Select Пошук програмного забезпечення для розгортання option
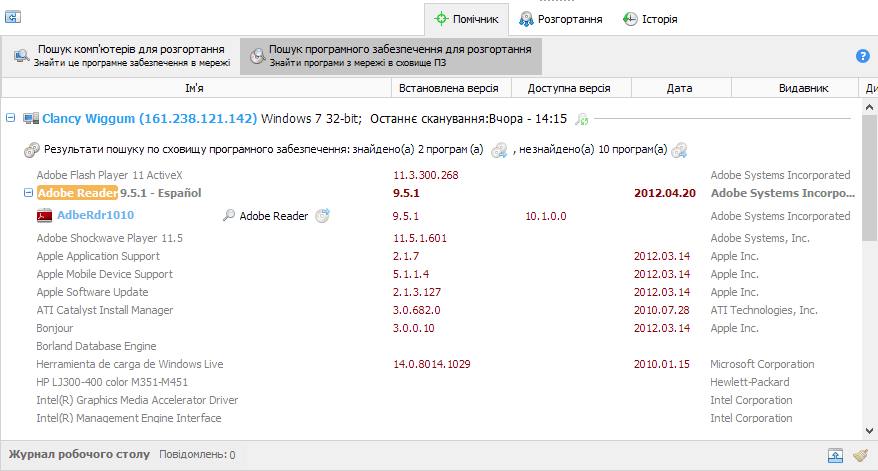878x471 pixels. (391, 56)
